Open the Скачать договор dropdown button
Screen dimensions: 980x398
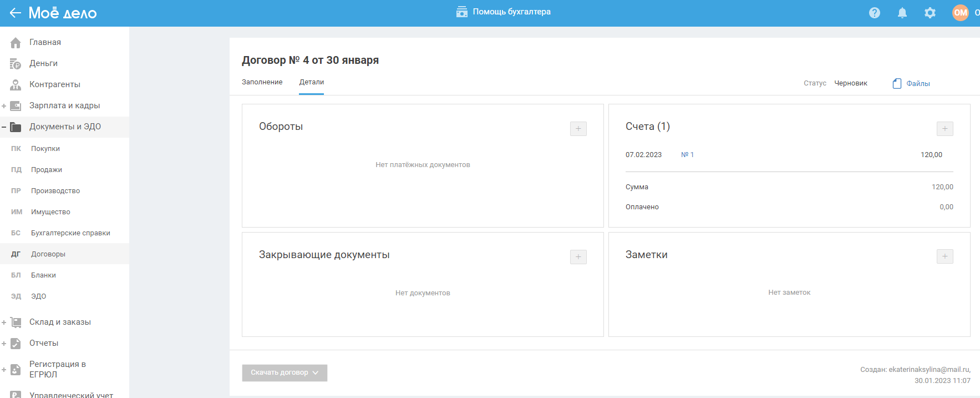click(285, 372)
